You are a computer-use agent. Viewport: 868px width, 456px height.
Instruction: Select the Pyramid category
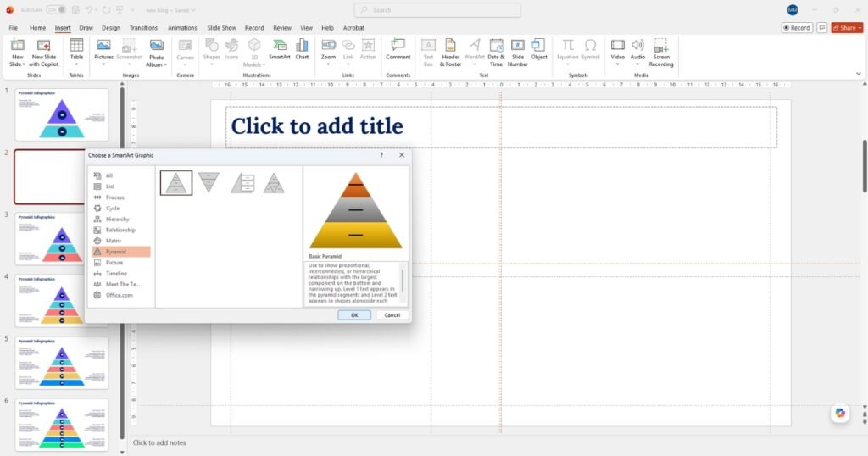tap(120, 252)
